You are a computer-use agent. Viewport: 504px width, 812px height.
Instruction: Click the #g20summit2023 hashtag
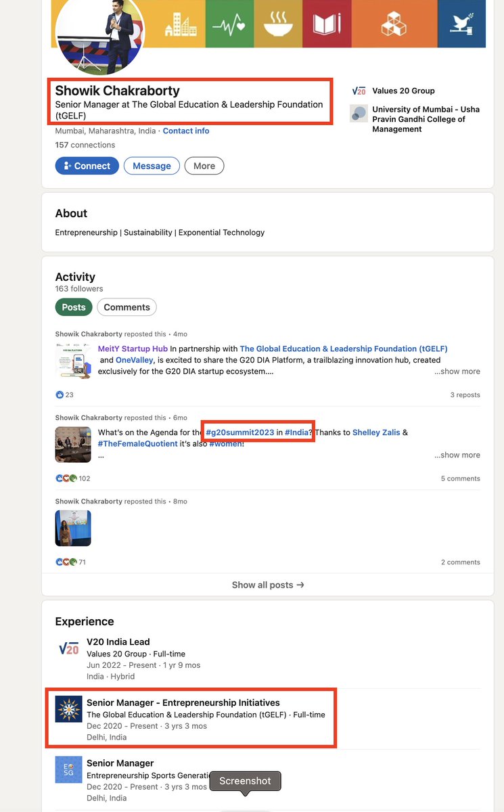(240, 432)
